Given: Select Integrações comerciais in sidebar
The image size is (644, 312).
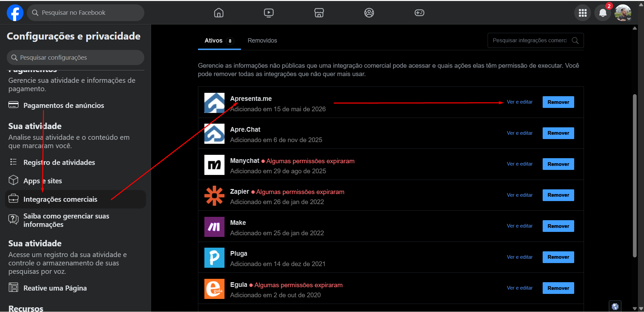Looking at the screenshot, I should (x=76, y=199).
